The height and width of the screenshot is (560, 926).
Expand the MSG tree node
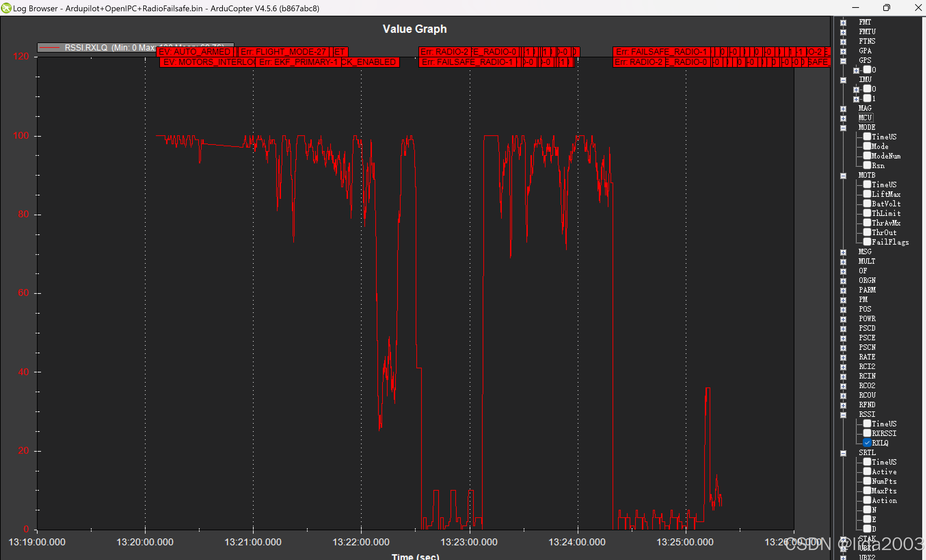(843, 252)
